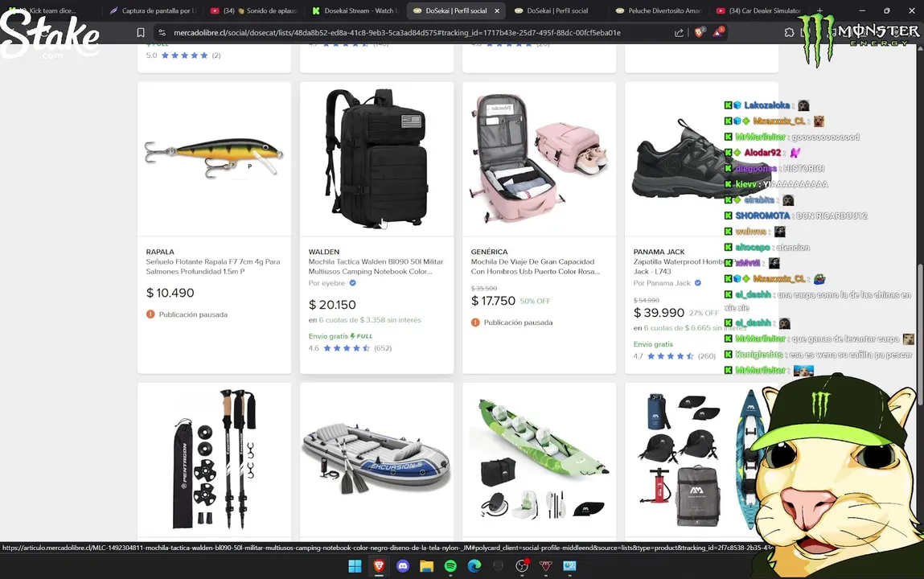Click the site settings icon in the address bar
Viewport: 924px width, 579px height.
coord(162,33)
